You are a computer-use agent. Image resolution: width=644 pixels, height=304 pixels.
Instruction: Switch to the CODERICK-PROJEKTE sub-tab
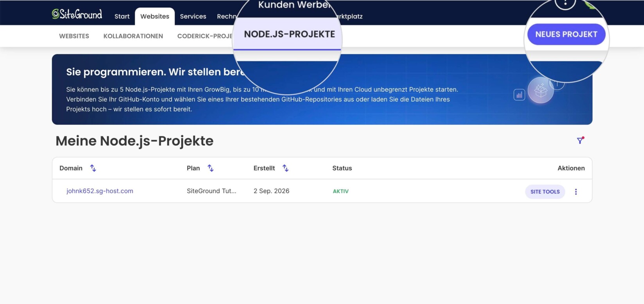coord(205,36)
